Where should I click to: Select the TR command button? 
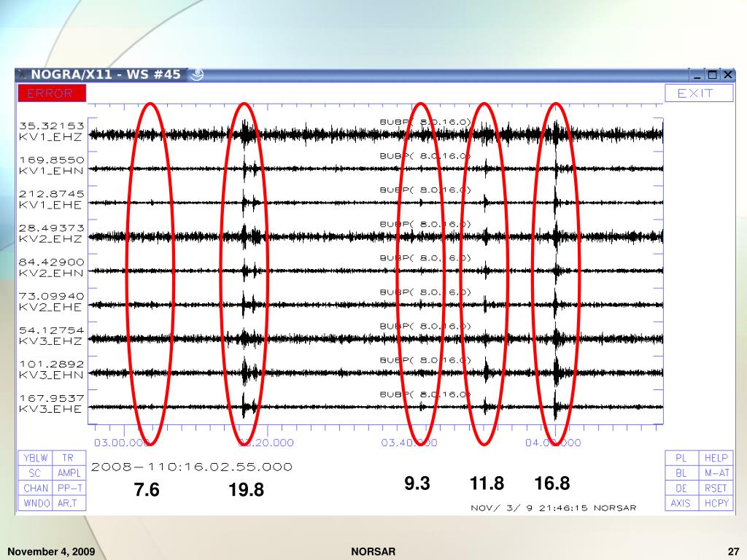coord(69,458)
